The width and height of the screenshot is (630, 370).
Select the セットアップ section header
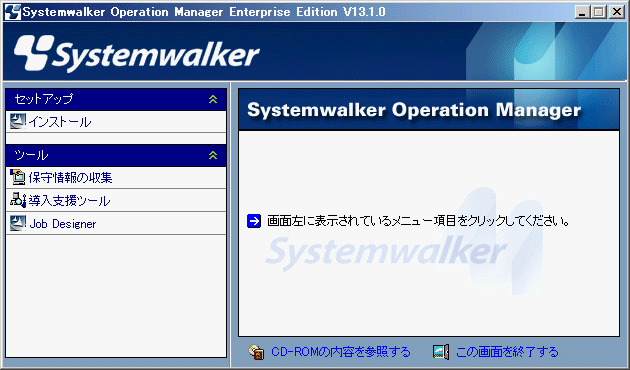[116, 99]
